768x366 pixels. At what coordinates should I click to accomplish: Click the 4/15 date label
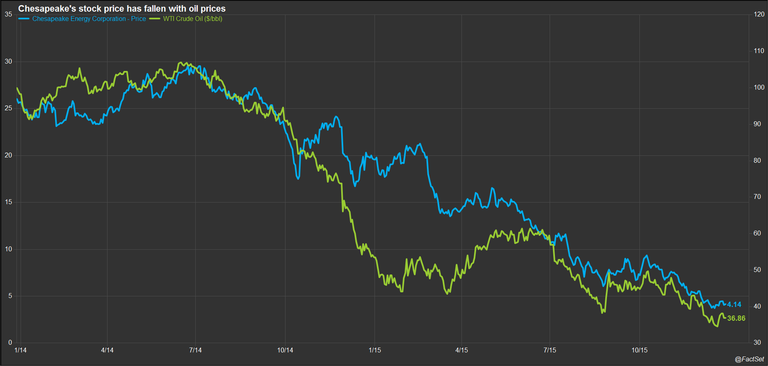tap(461, 351)
